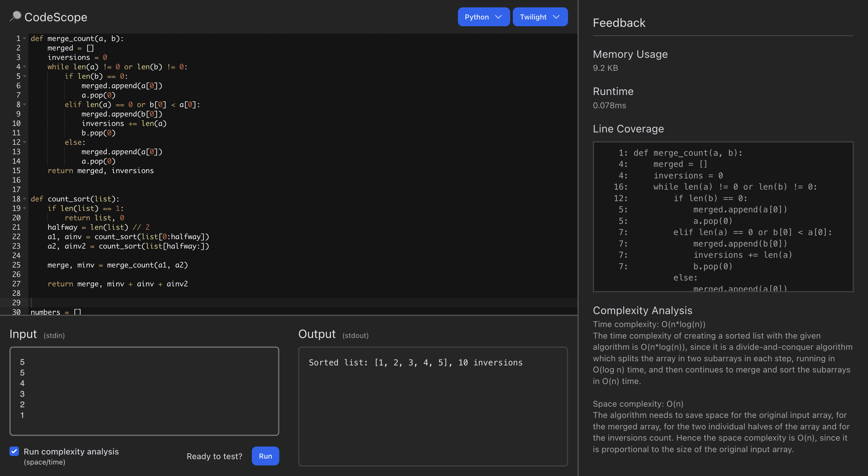Fold the if block at line 5

click(x=25, y=76)
